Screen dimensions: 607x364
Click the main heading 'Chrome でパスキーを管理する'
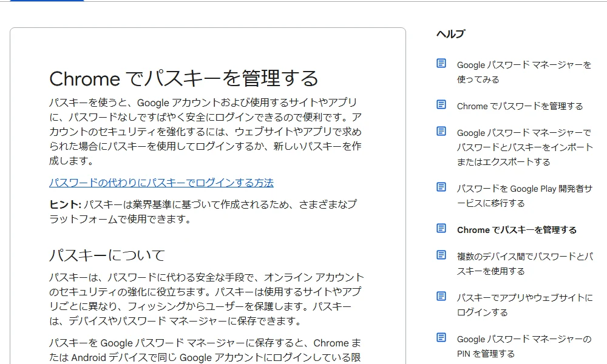183,78
